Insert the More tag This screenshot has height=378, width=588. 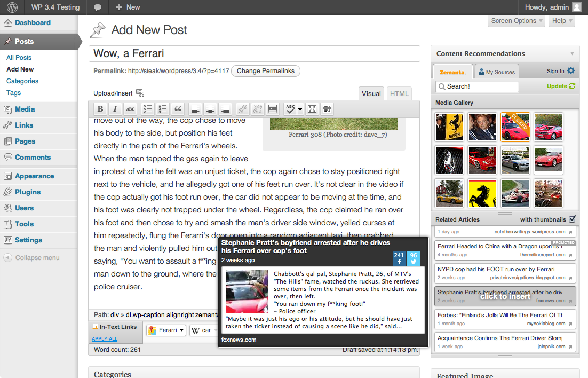click(273, 109)
